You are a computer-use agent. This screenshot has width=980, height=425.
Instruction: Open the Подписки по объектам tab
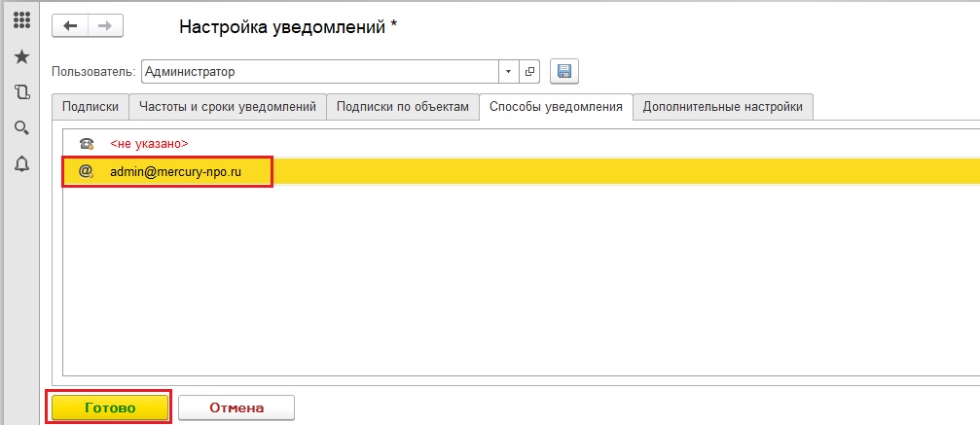pos(403,107)
